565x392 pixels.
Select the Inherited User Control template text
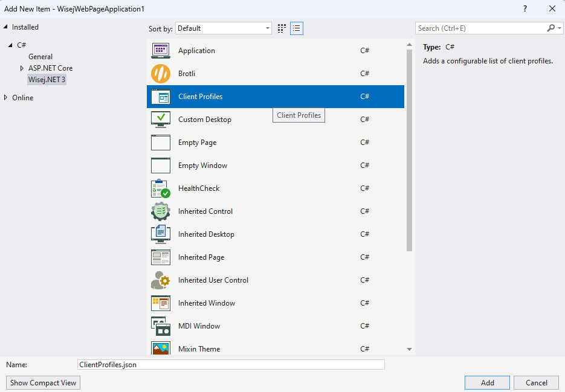coord(213,280)
